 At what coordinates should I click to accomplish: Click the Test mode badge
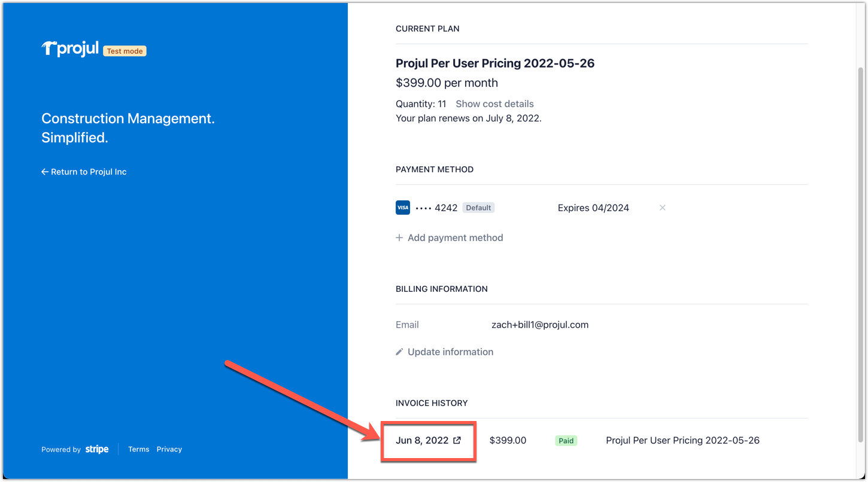coord(125,51)
